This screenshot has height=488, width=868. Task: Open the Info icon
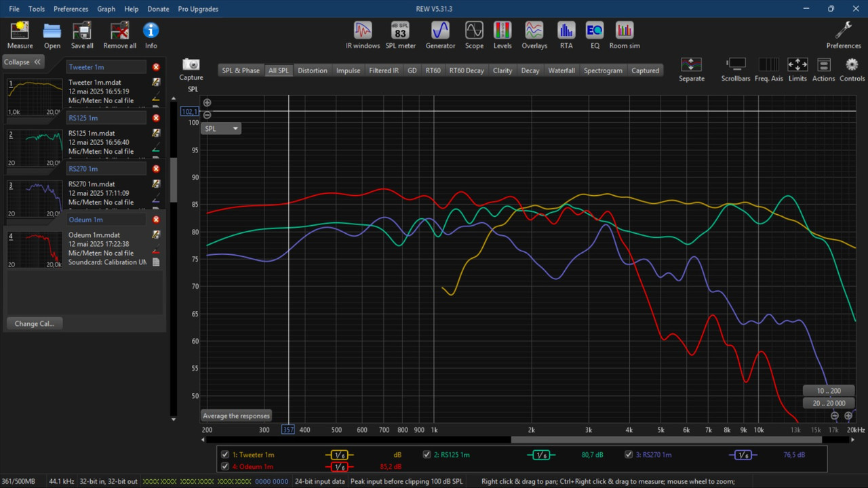pos(151,30)
